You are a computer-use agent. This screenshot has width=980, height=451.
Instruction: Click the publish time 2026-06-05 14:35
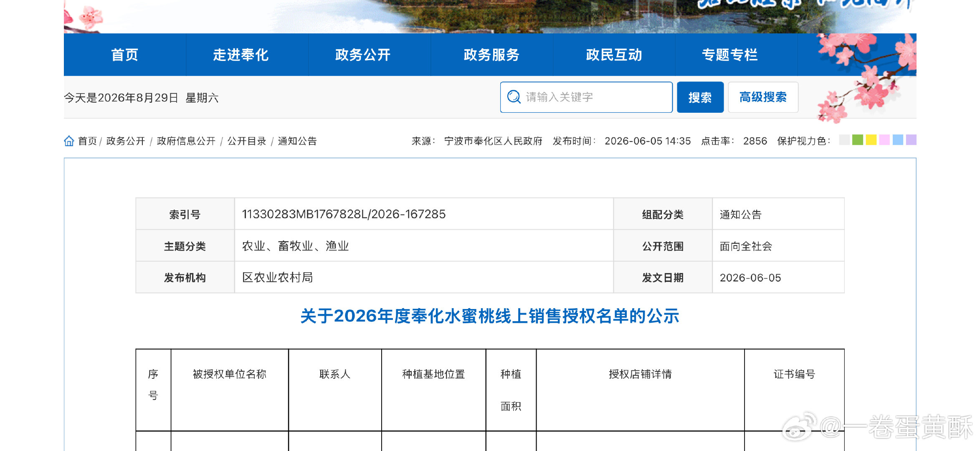(x=648, y=141)
